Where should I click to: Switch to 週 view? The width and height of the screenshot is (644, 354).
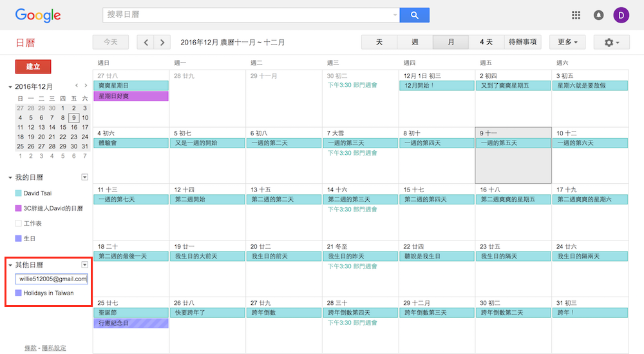(x=415, y=43)
